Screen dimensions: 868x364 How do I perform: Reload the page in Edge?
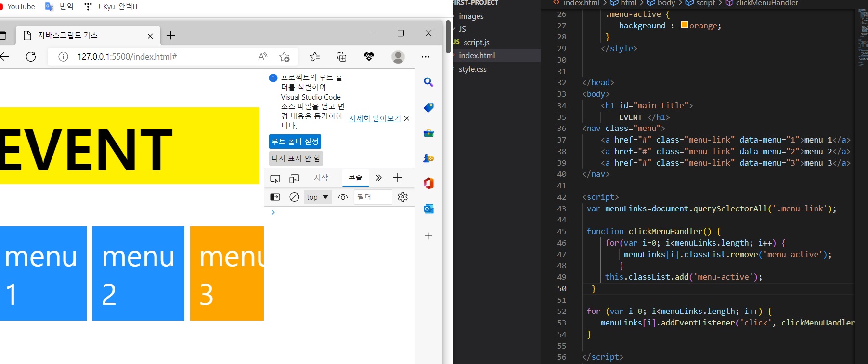pyautogui.click(x=31, y=57)
